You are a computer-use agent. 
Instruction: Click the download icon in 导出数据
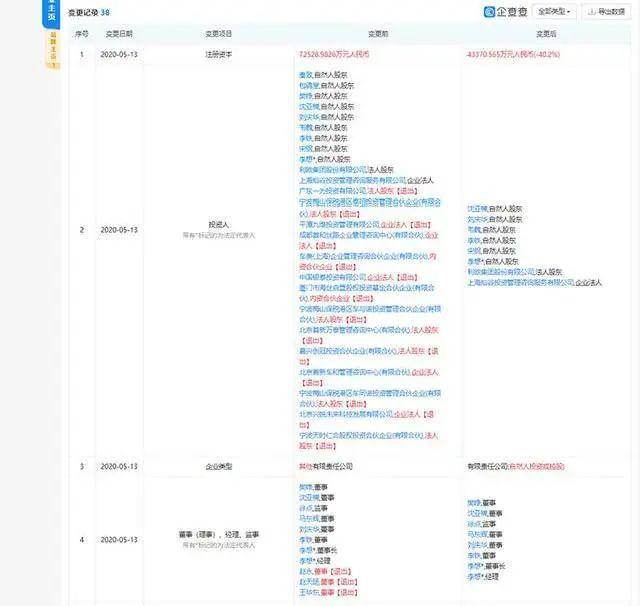pyautogui.click(x=591, y=12)
